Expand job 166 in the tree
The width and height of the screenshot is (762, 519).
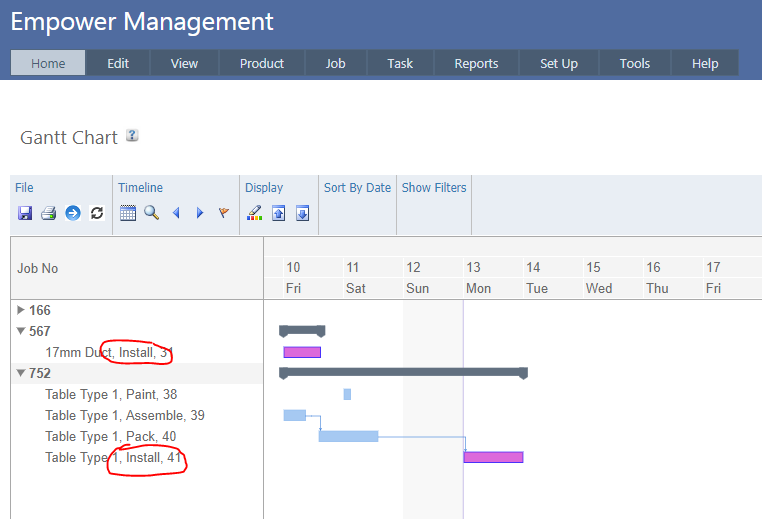coord(23,310)
